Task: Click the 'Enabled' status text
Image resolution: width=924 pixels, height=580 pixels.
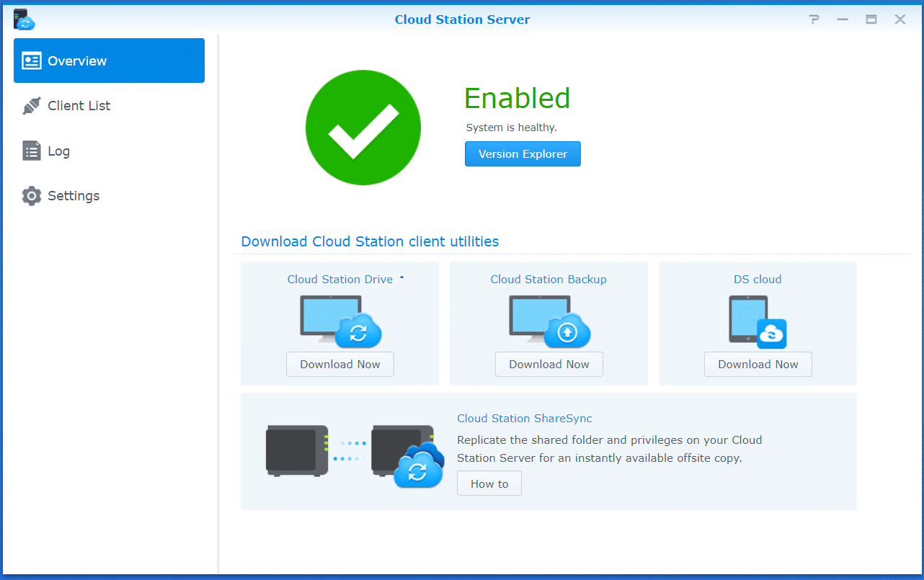Action: [517, 99]
